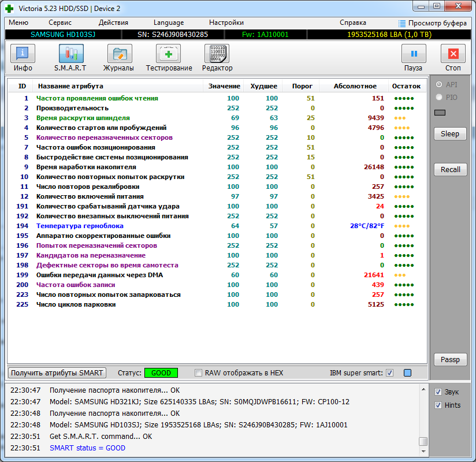This screenshot has width=476, height=462.
Task: Click the Стоп stop icon
Action: pos(453,54)
